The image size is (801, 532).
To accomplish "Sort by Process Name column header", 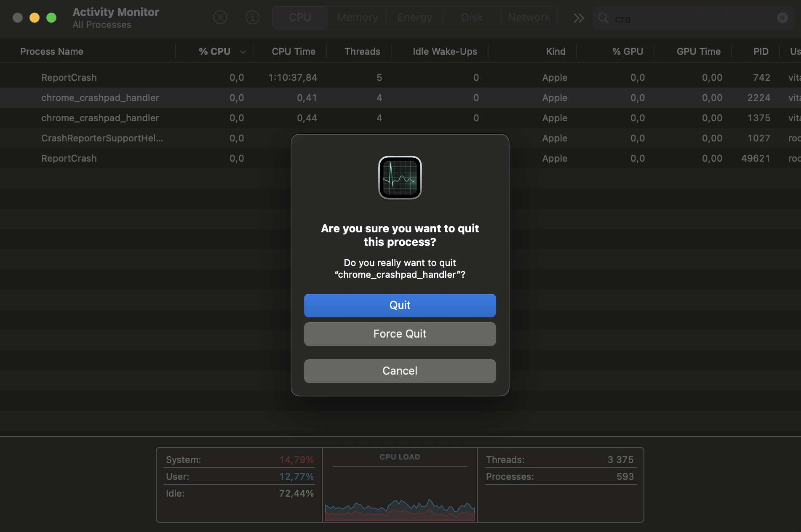I will tap(52, 51).
